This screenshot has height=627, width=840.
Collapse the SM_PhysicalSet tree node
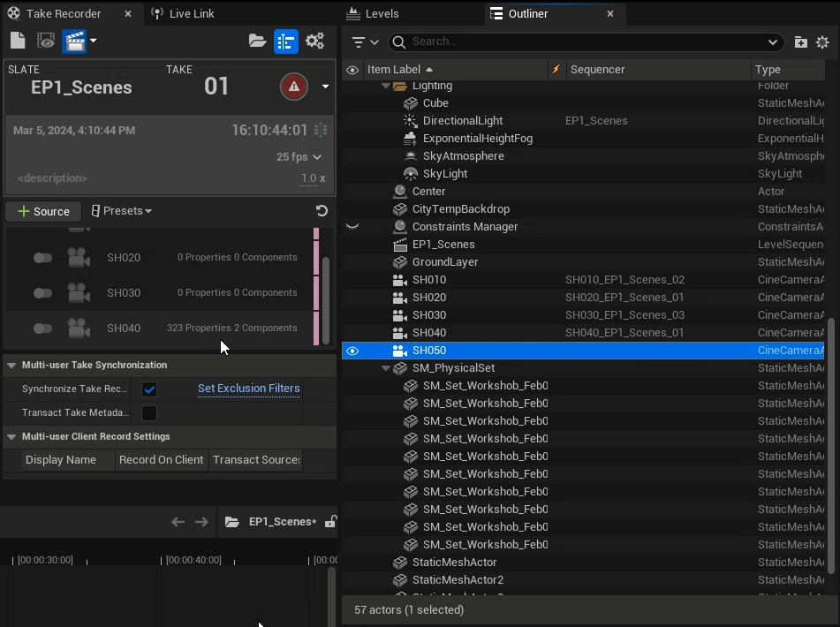386,368
